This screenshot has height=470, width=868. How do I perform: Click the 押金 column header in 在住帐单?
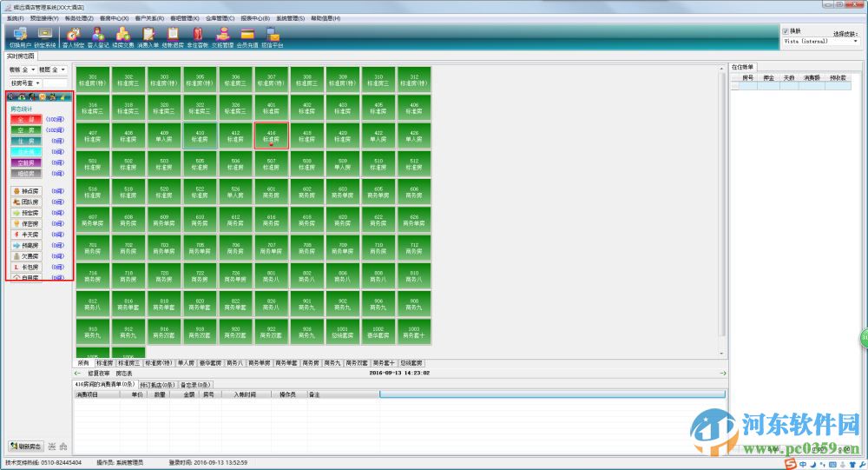click(768, 78)
